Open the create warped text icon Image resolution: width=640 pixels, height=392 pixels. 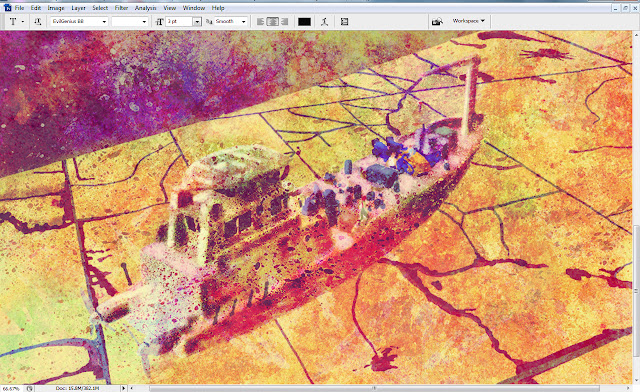pos(324,22)
